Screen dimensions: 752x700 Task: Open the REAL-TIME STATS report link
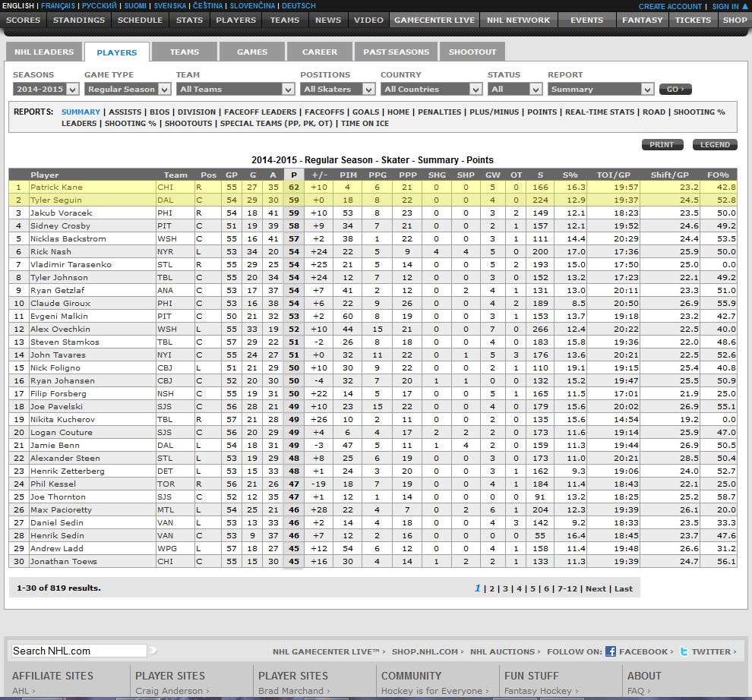pyautogui.click(x=599, y=112)
